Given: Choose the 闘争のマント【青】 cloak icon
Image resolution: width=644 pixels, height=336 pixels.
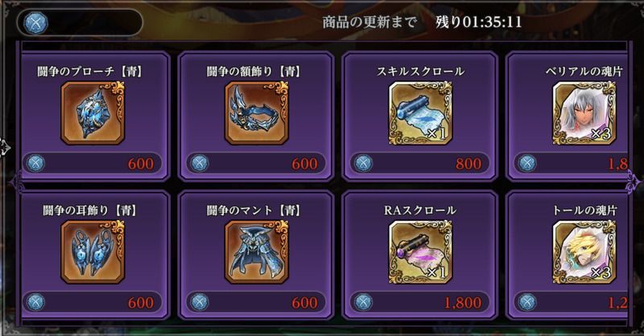Looking at the screenshot, I should pyautogui.click(x=257, y=252).
